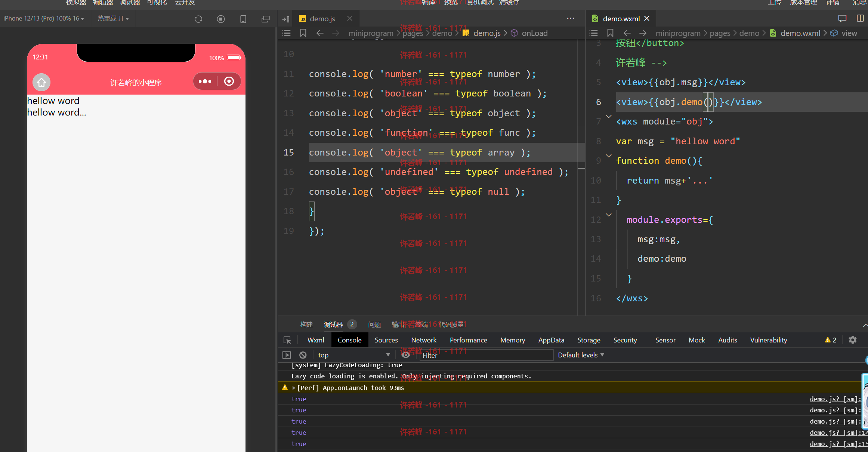
Task: Switch to the Wxml devtools tab
Action: click(316, 340)
